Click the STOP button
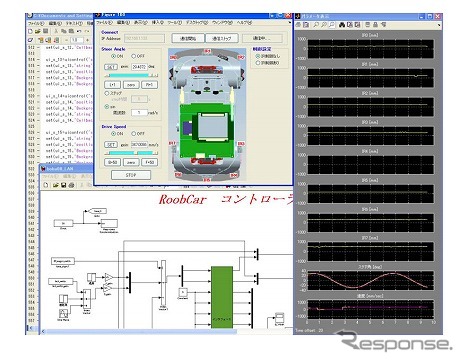Image resolution: width=464 pixels, height=363 pixels. [x=131, y=175]
